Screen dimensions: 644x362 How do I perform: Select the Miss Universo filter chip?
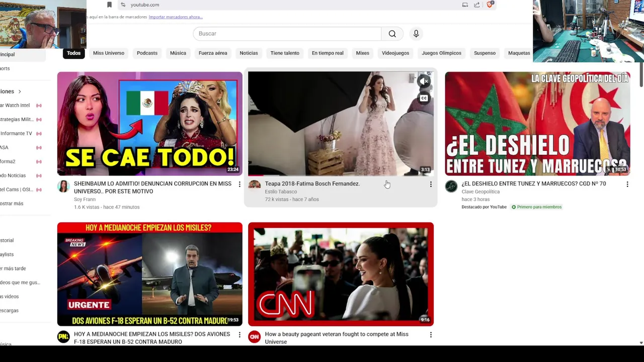tap(109, 53)
